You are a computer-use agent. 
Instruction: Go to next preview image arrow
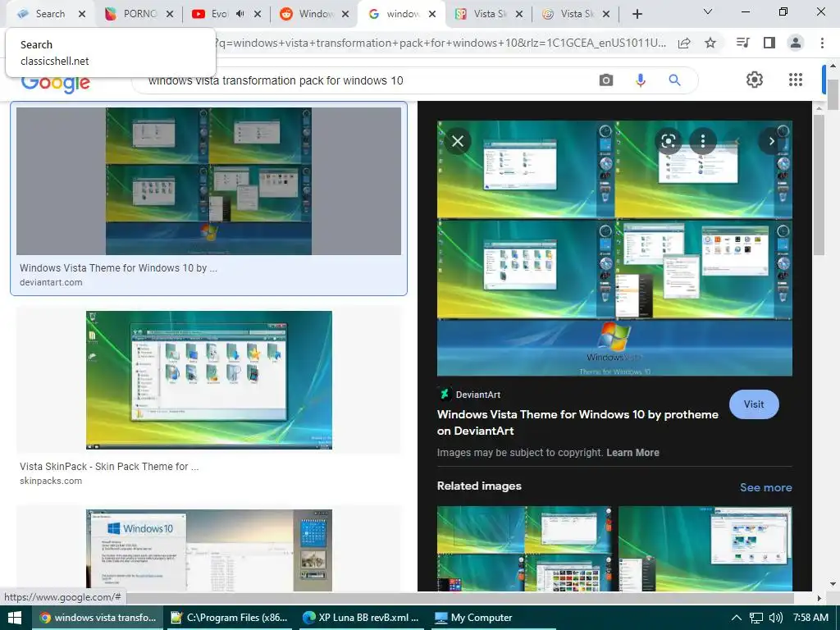[x=771, y=141]
